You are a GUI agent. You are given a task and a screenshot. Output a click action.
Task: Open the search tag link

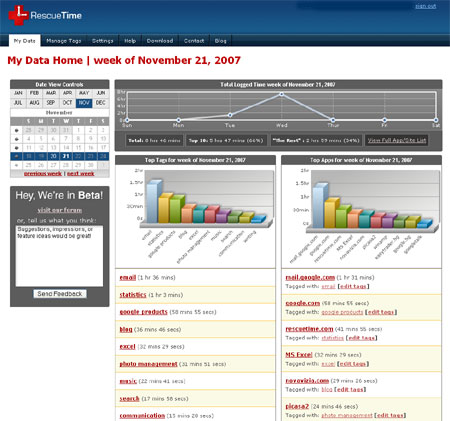pos(129,398)
